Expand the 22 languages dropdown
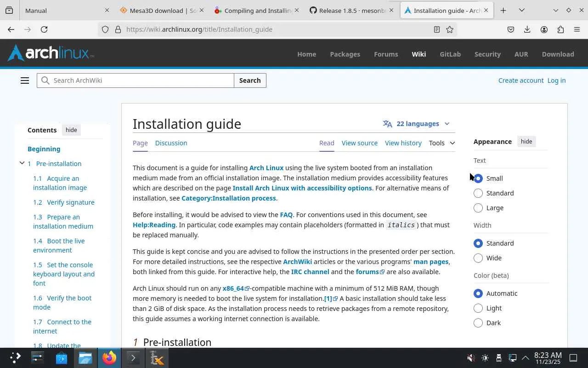 pyautogui.click(x=416, y=124)
